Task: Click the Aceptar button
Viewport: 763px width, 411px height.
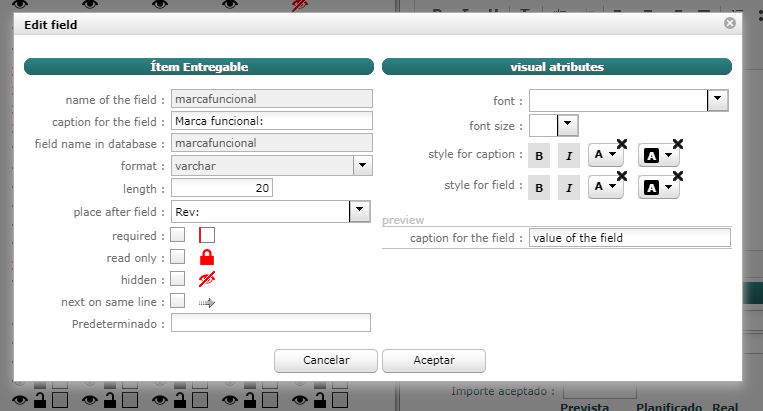Action: 434,360
